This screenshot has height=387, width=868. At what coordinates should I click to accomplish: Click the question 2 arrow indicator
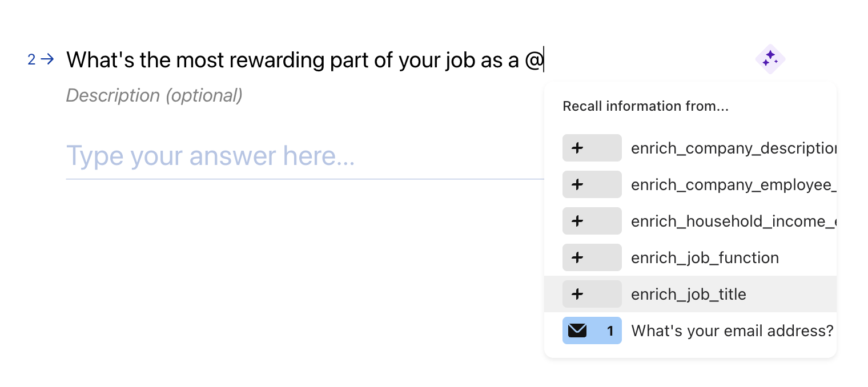(47, 59)
